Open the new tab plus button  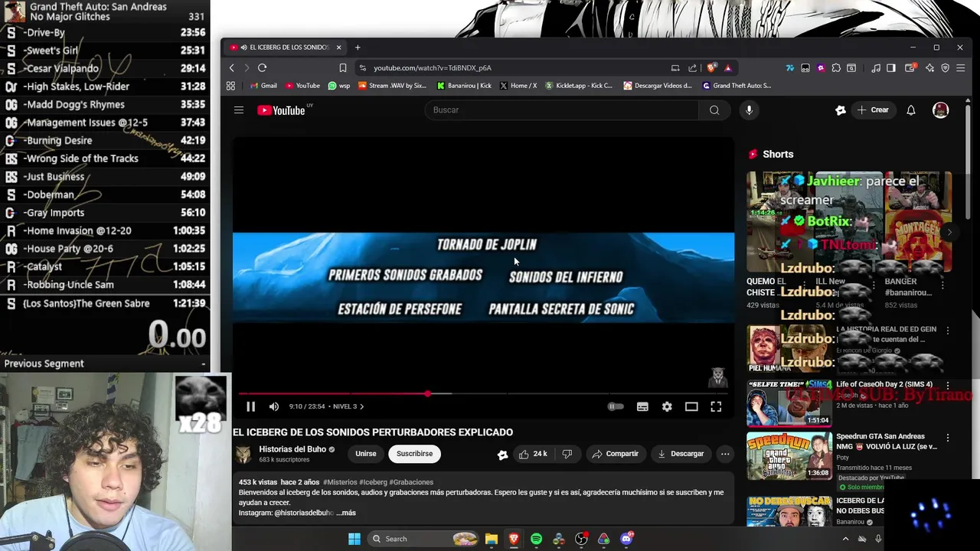coord(358,47)
